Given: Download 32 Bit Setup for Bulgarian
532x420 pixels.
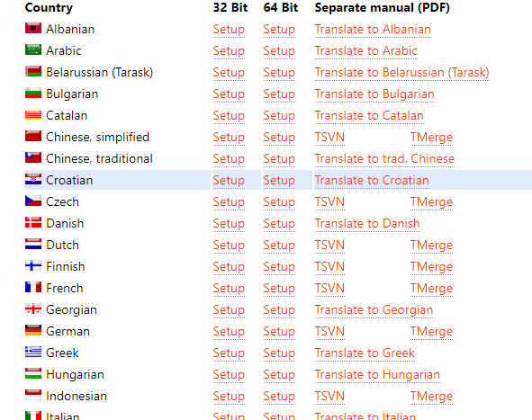Looking at the screenshot, I should (229, 94).
